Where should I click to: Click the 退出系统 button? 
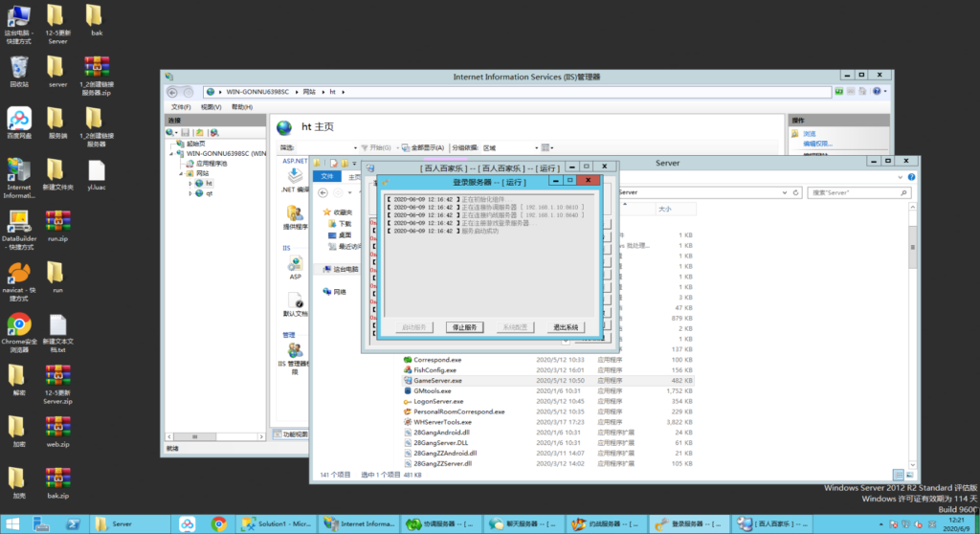pos(566,327)
